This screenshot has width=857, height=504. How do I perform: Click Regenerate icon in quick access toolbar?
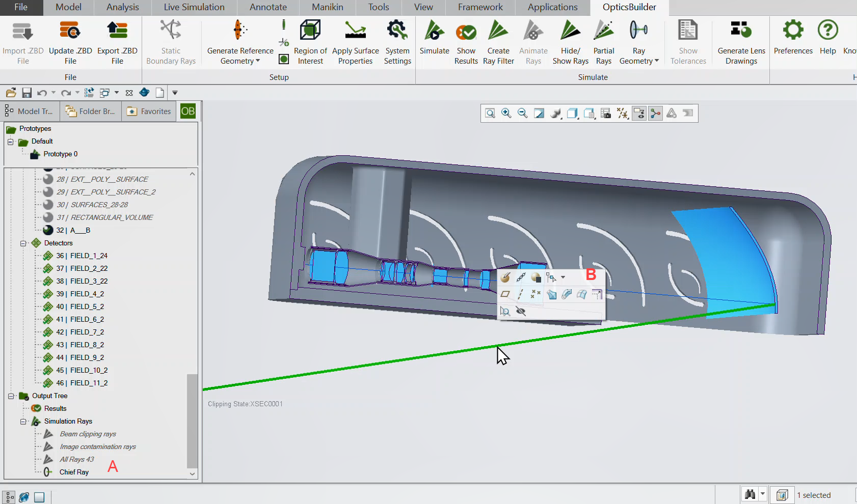coord(89,93)
